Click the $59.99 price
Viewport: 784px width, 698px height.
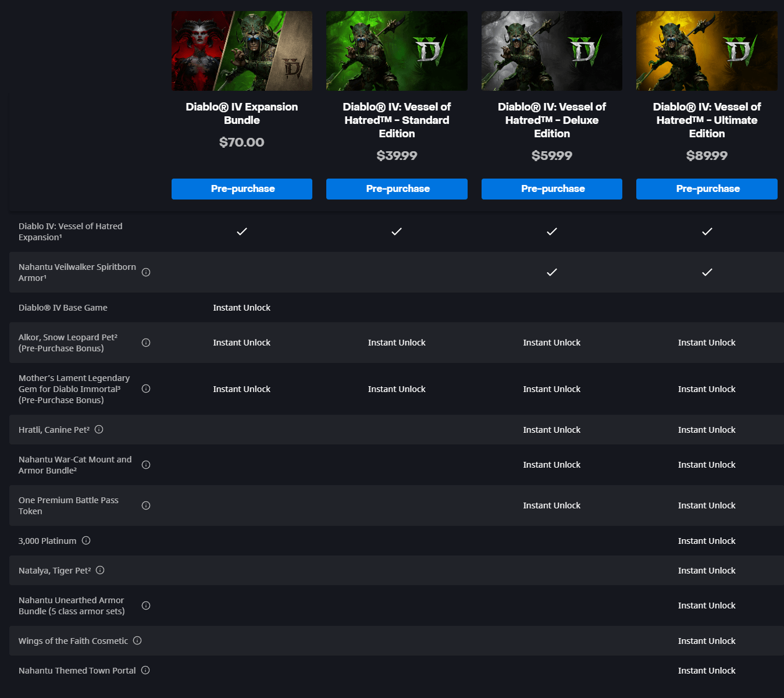pyautogui.click(x=552, y=156)
